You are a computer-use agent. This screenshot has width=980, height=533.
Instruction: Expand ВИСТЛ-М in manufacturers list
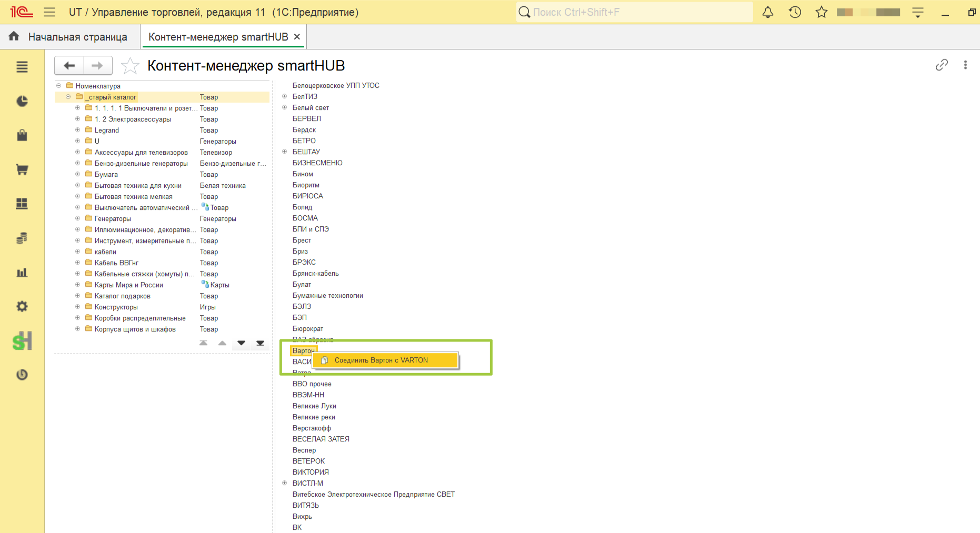pos(285,483)
